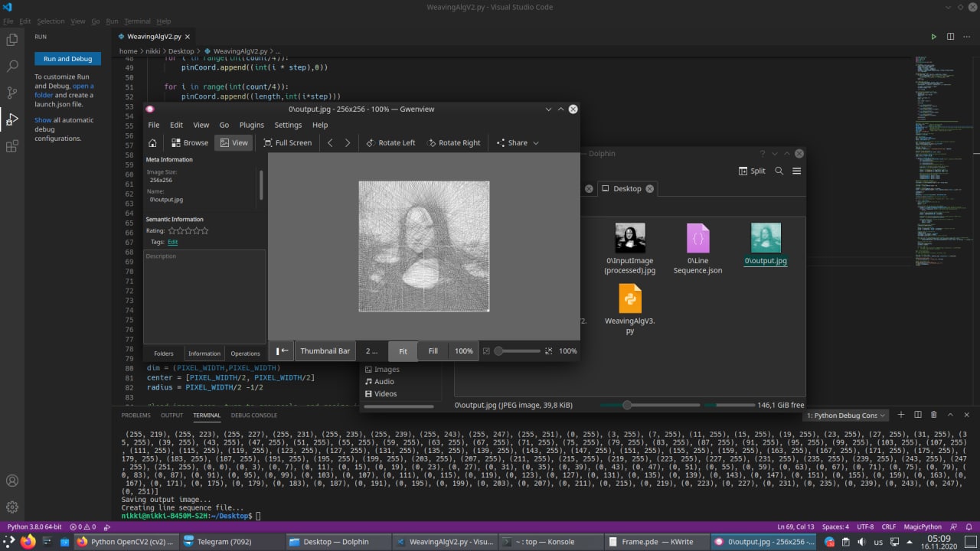Switch to Folders tab in Gwenview sidebar
This screenshot has height=551, width=980.
164,354
